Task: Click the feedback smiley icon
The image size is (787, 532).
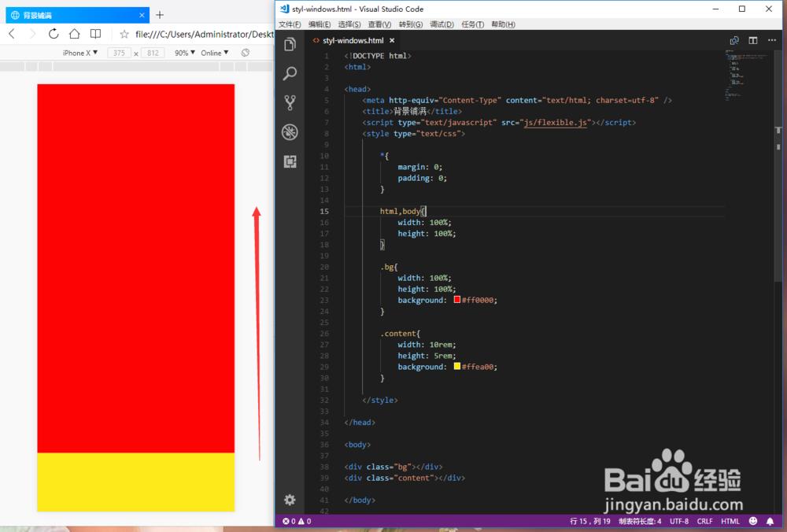Action: coord(753,521)
